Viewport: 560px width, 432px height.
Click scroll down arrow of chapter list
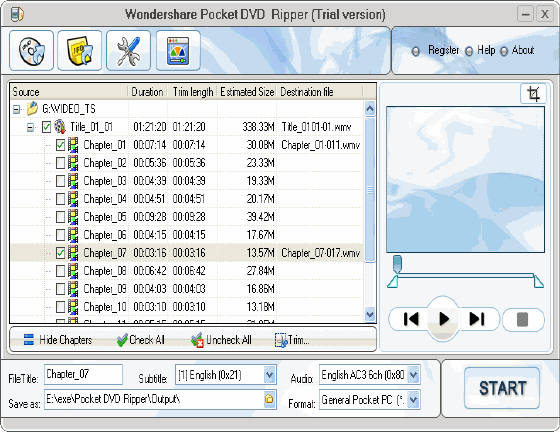tap(370, 315)
